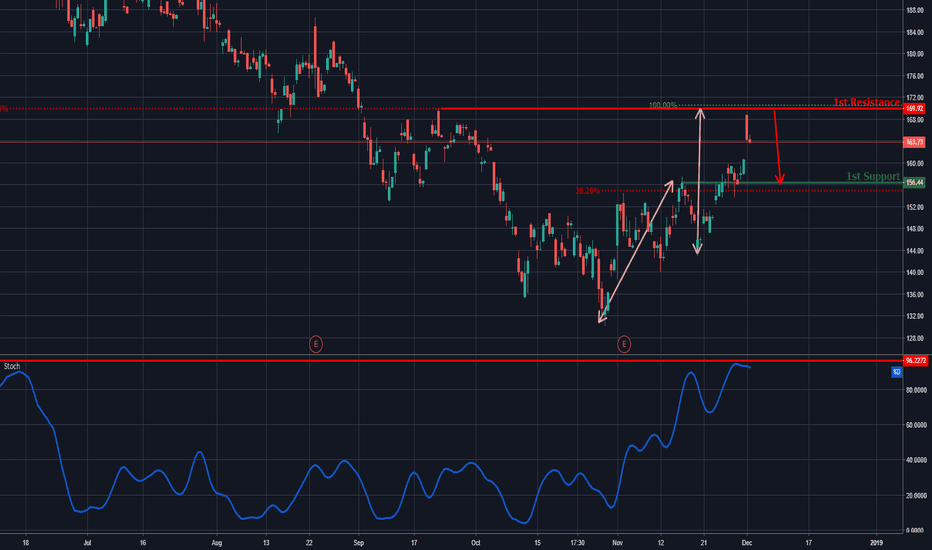Image resolution: width=932 pixels, height=550 pixels.
Task: Click the green 156.44 price label
Action: (914, 183)
